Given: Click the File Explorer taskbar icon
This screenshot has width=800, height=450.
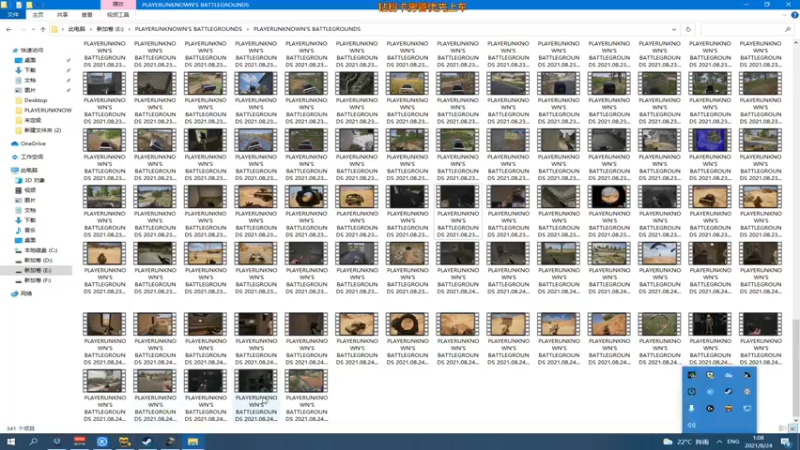Looking at the screenshot, I should 192,442.
